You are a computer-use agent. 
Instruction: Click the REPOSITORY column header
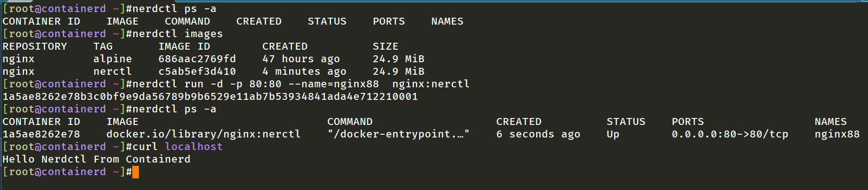(35, 46)
